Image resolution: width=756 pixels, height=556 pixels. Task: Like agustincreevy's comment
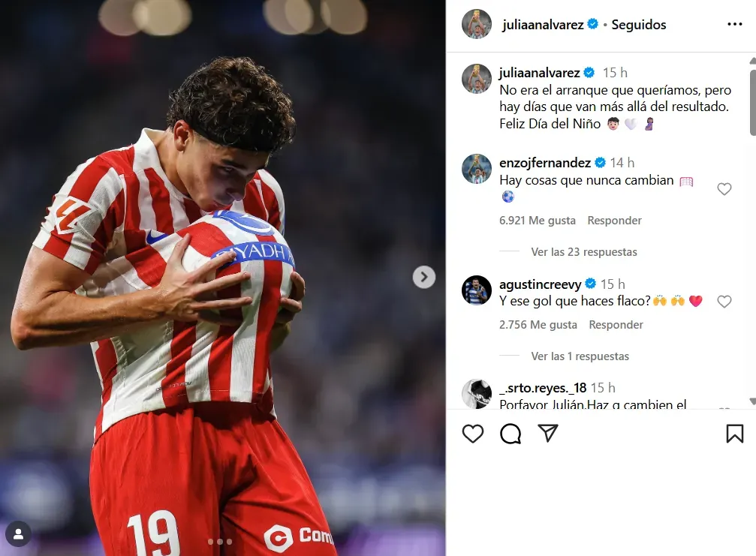724,302
